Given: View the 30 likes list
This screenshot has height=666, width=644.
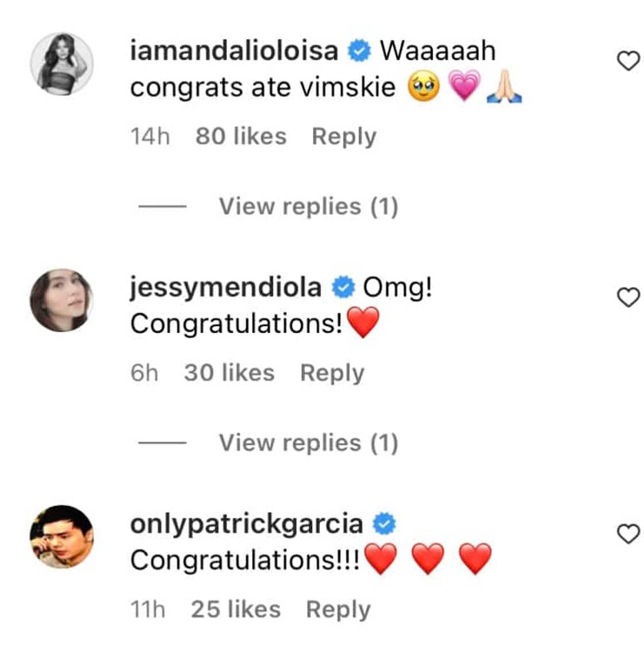Looking at the screenshot, I should (x=229, y=373).
